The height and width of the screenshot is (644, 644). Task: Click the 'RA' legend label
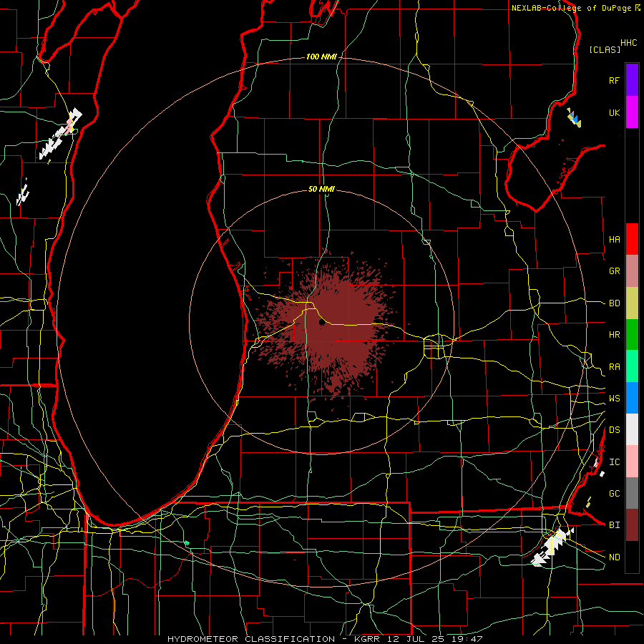point(615,367)
